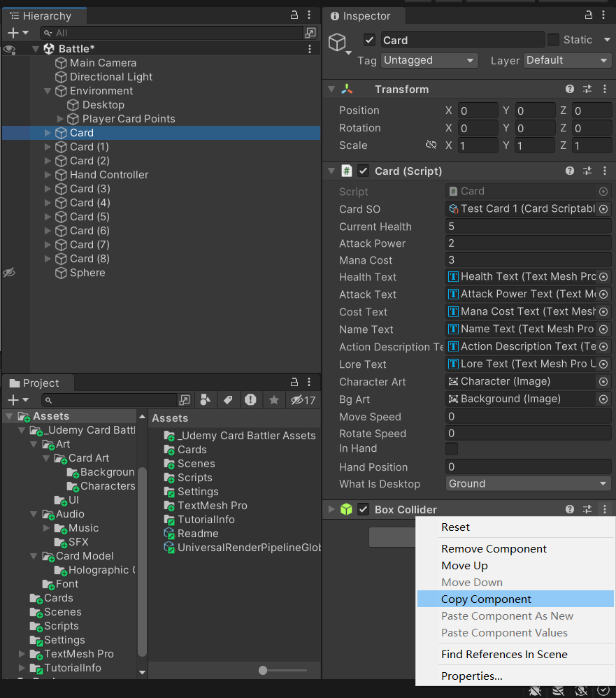Choose Remove Component in context menu
The height and width of the screenshot is (698, 616).
(x=494, y=549)
